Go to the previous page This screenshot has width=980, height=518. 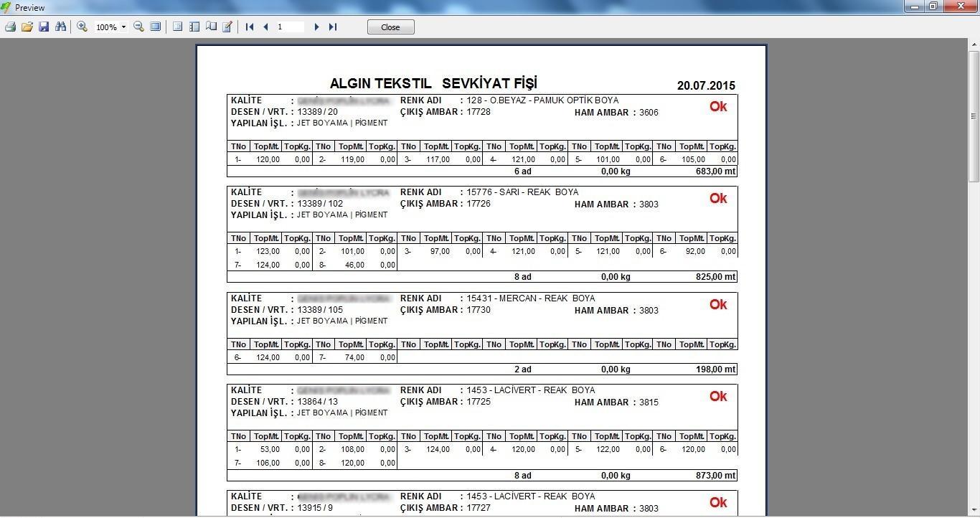pos(266,27)
